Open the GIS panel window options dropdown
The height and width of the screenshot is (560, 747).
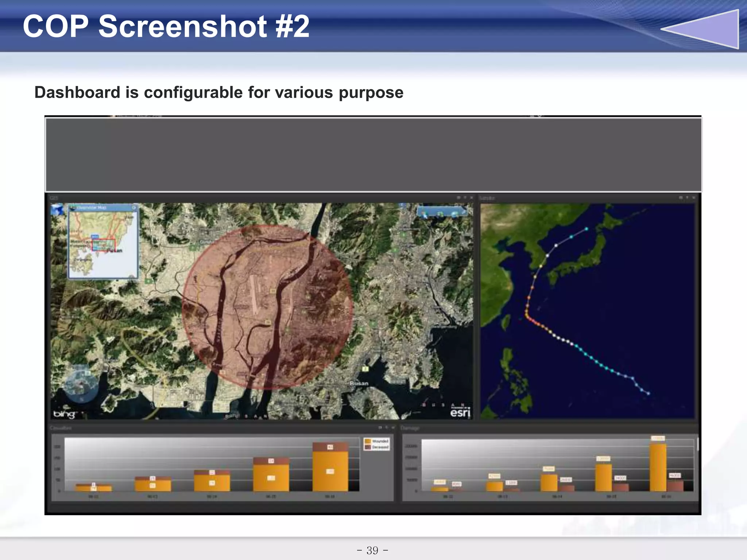click(x=458, y=198)
